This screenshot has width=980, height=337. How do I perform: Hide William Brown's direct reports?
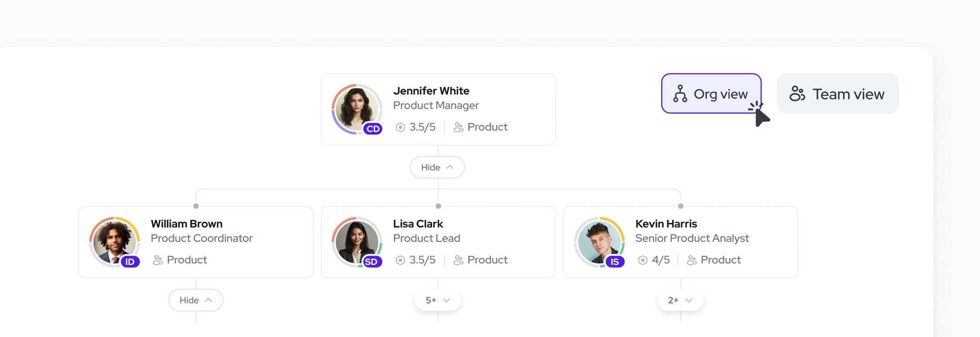point(196,300)
